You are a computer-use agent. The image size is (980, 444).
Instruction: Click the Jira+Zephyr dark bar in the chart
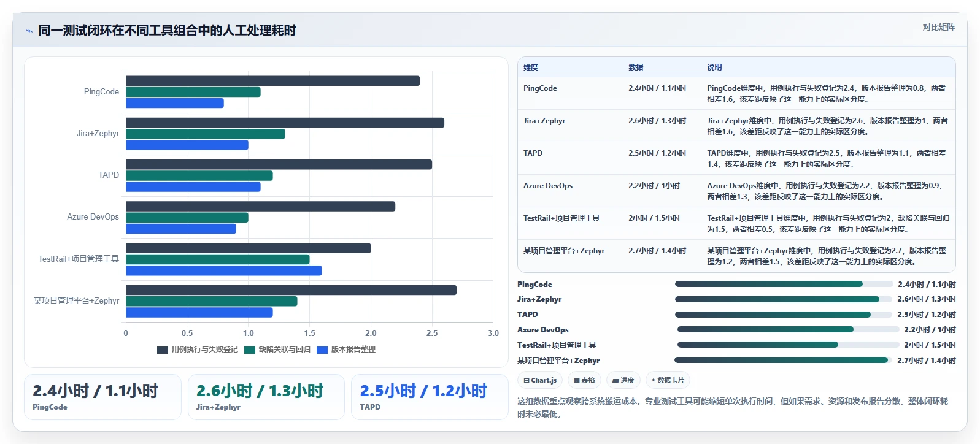tap(285, 123)
